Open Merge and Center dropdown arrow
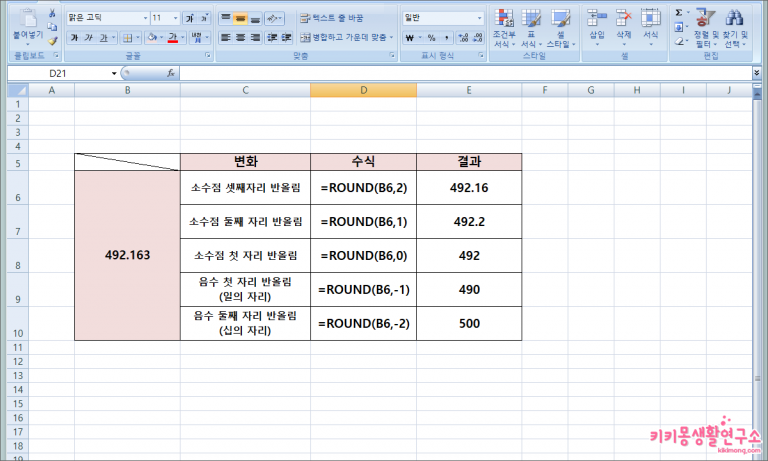 [391, 38]
